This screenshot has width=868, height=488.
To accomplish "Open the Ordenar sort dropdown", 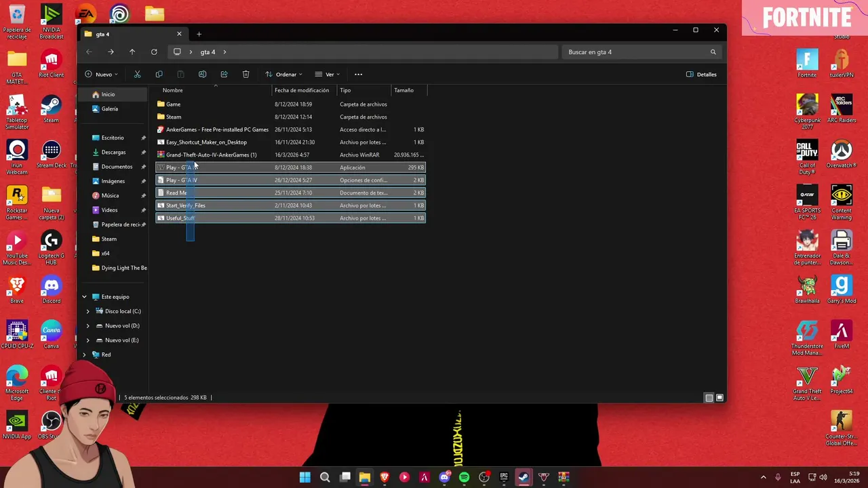I will [x=284, y=75].
